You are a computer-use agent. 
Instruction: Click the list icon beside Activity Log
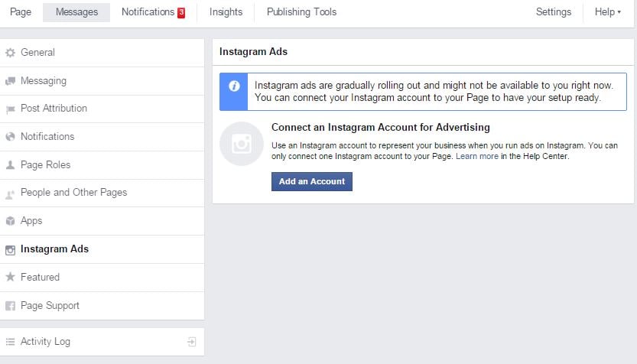click(x=10, y=342)
